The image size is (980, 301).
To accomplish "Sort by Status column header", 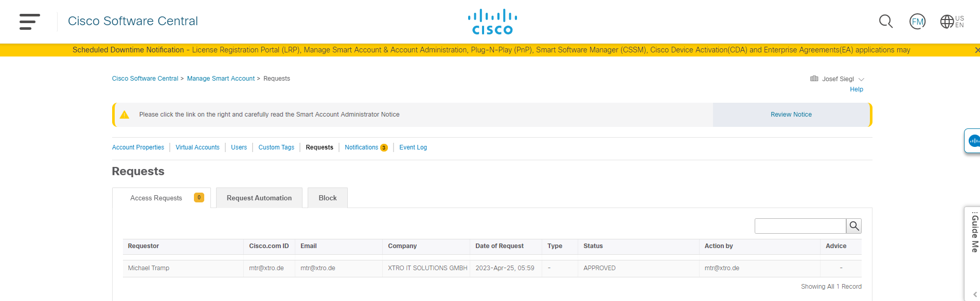I will (593, 246).
